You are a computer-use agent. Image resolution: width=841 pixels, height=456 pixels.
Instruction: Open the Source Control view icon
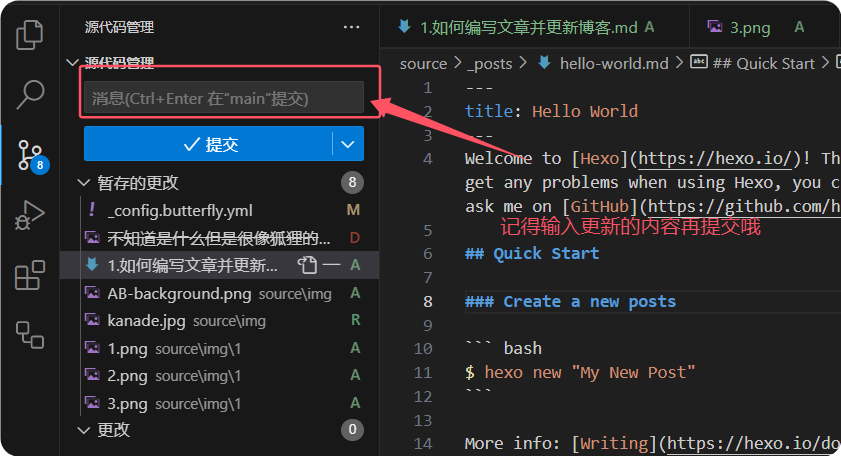[x=31, y=156]
